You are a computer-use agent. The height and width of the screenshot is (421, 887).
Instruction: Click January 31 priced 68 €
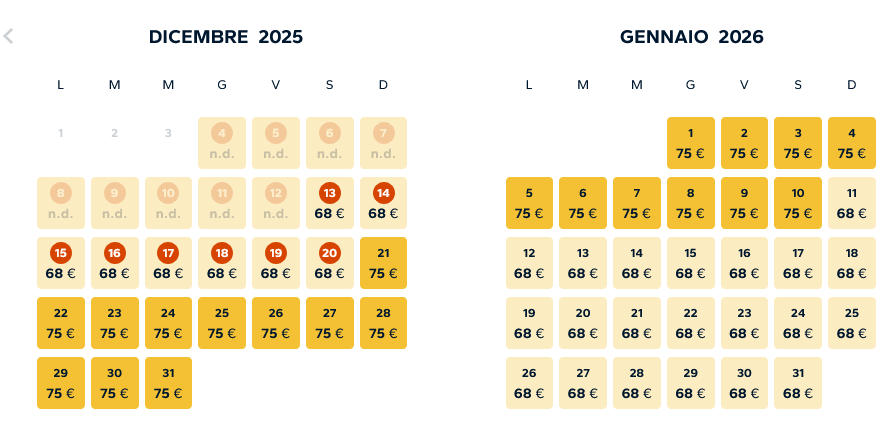798,383
